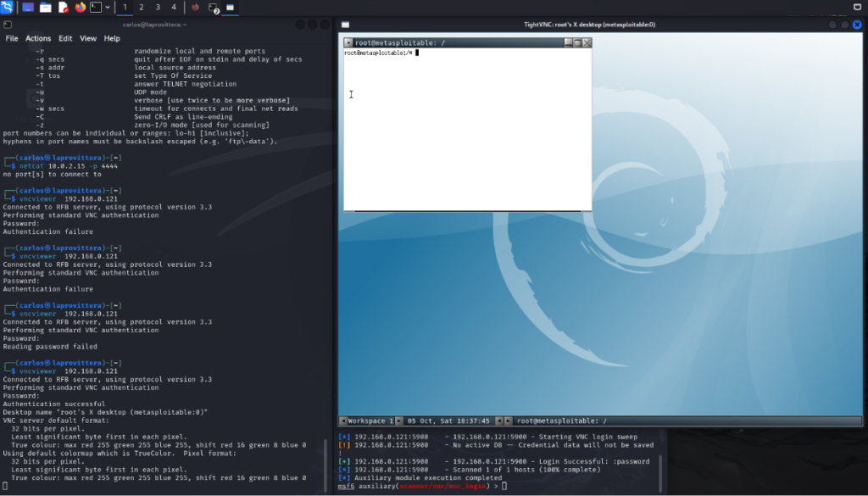Launch Firefox from the panel launcher
Viewport: 868px width, 496px height.
pyautogui.click(x=81, y=7)
